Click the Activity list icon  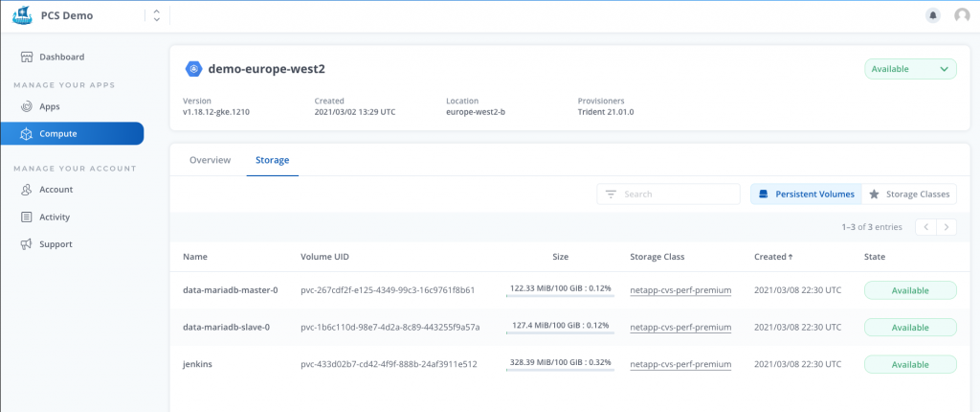(x=26, y=217)
